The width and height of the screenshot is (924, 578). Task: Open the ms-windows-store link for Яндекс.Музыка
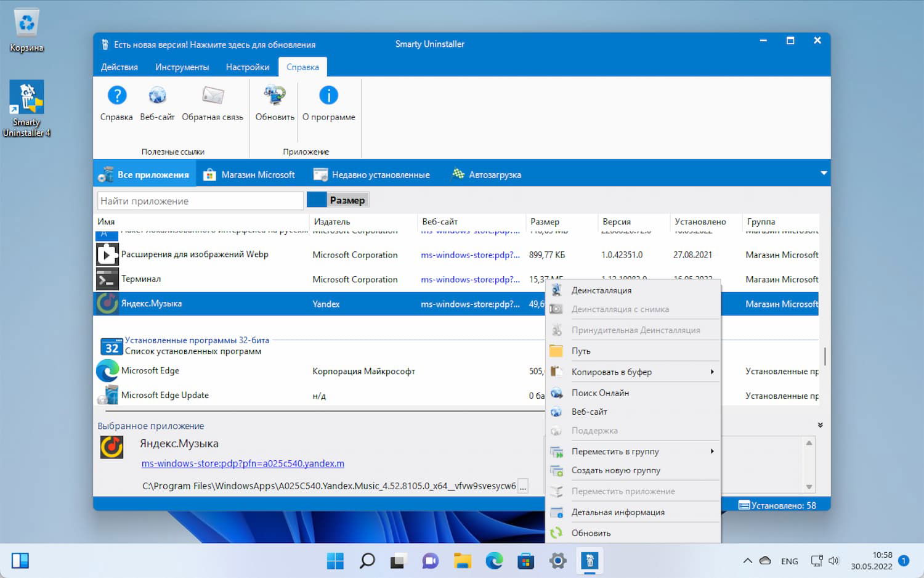pyautogui.click(x=243, y=463)
